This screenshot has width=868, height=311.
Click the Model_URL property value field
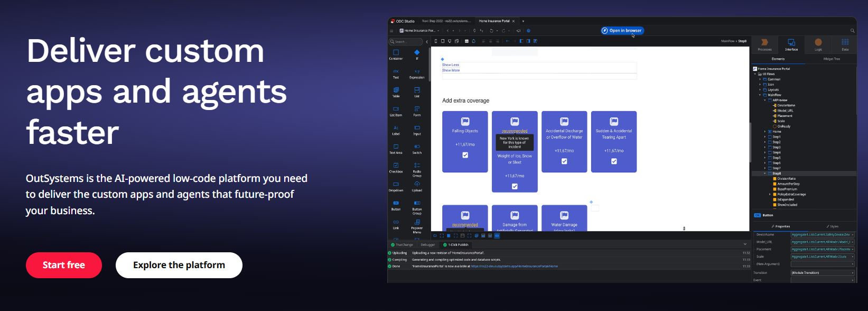[822, 242]
